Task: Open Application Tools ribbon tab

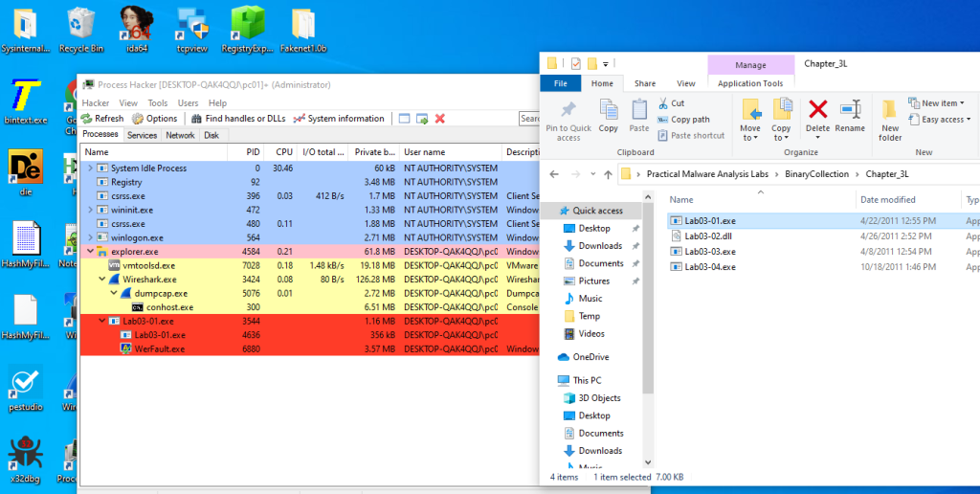Action: click(x=750, y=83)
